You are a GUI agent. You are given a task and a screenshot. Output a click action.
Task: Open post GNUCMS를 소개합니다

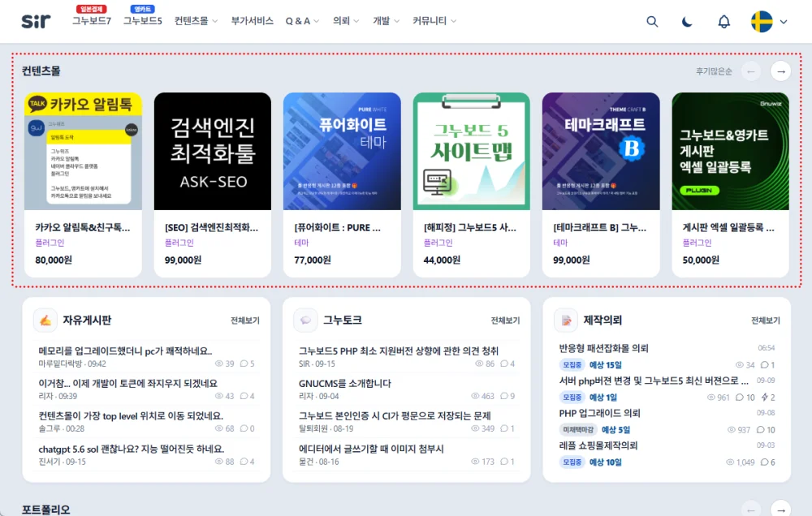345,383
